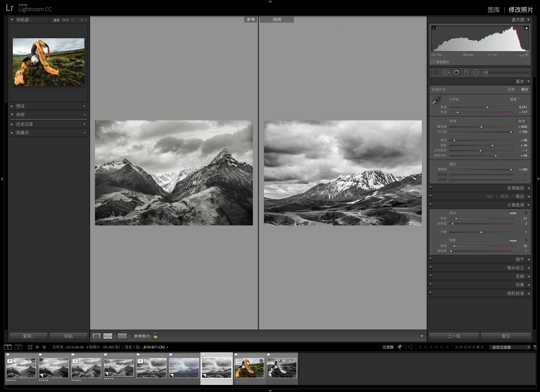Toggle the filter on/off switch in filmstrip bar
540x392 pixels.
(535, 347)
